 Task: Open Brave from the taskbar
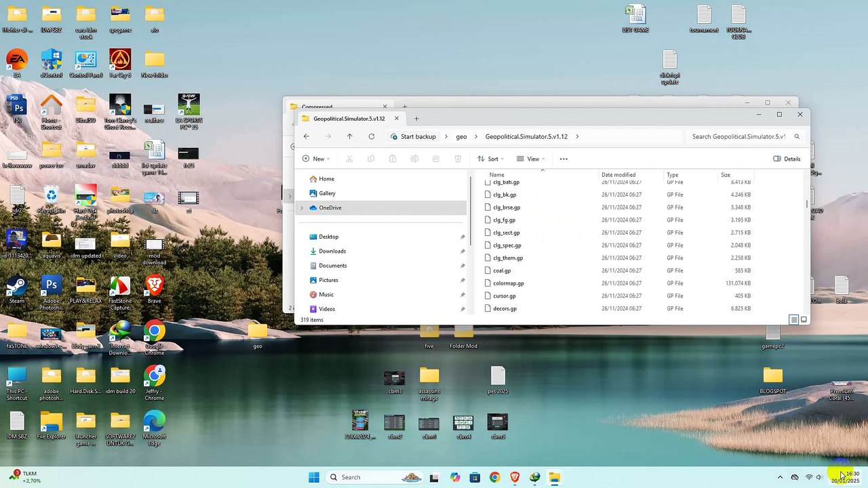[x=515, y=477]
